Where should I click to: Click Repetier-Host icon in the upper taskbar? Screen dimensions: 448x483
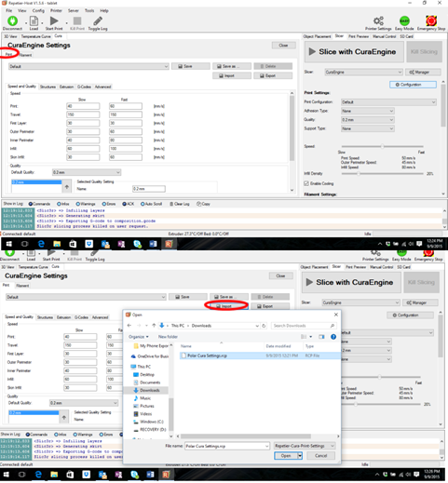(x=169, y=244)
